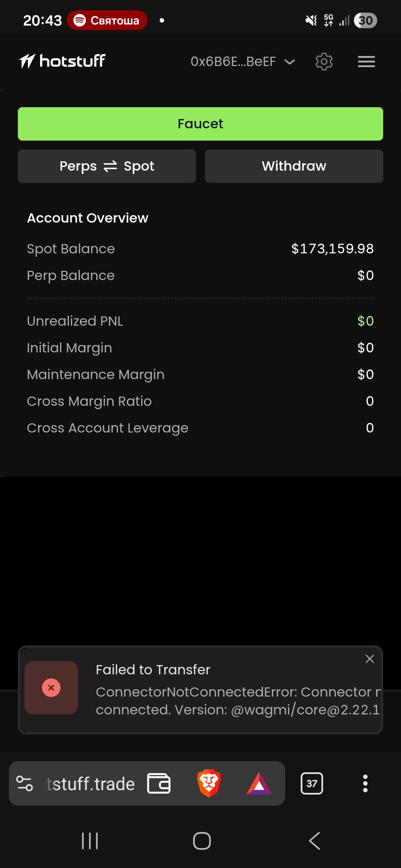Dismiss the Failed to Transfer notification
This screenshot has height=868, width=401.
coord(369,659)
